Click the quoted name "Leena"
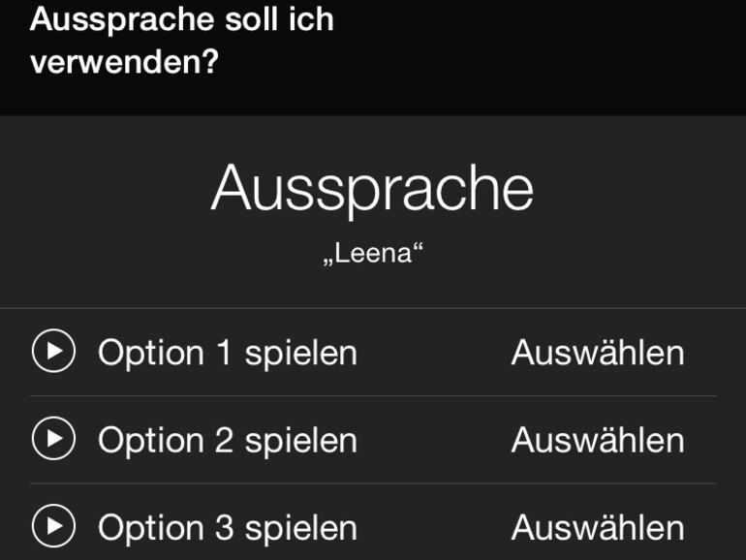 pos(373,254)
